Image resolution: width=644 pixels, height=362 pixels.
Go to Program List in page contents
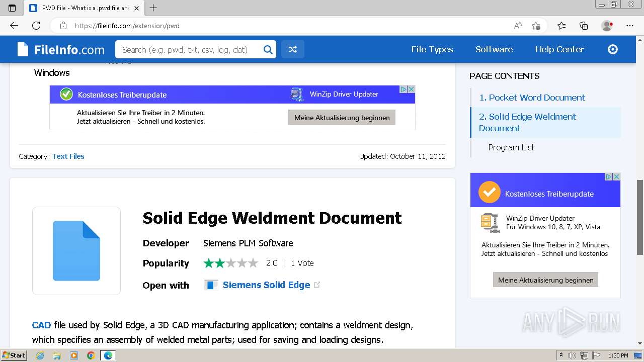click(511, 147)
